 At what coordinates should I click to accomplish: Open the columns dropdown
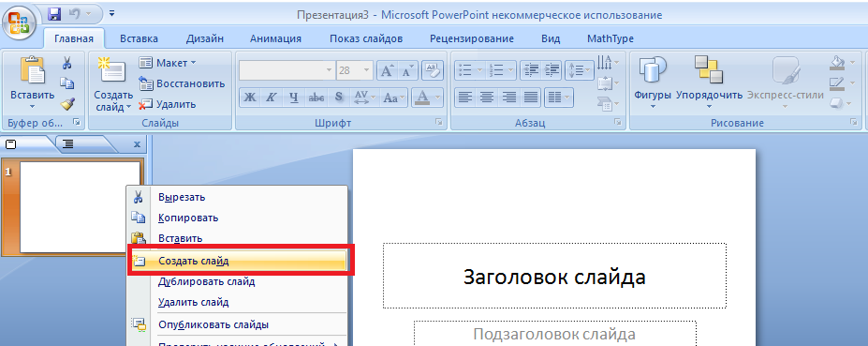pos(559,98)
